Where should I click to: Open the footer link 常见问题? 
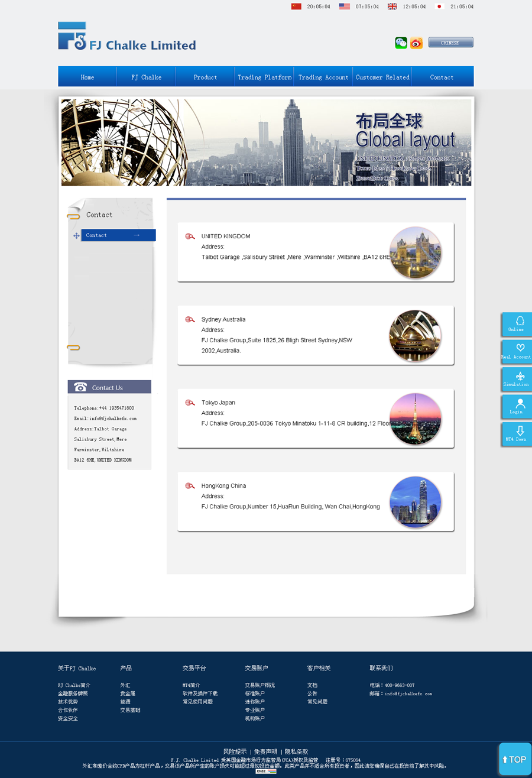tap(317, 702)
